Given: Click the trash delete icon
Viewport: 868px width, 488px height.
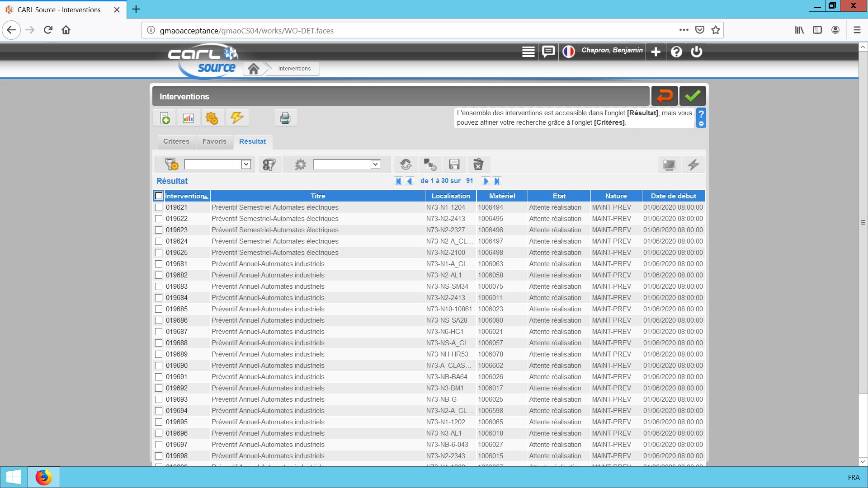Looking at the screenshot, I should pyautogui.click(x=478, y=164).
